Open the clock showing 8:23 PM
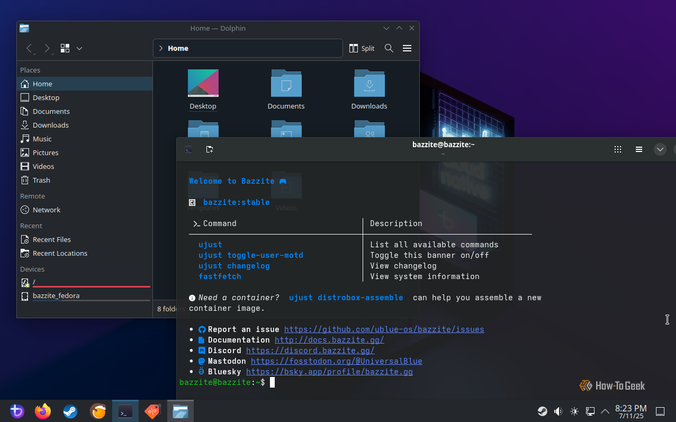 pos(631,411)
